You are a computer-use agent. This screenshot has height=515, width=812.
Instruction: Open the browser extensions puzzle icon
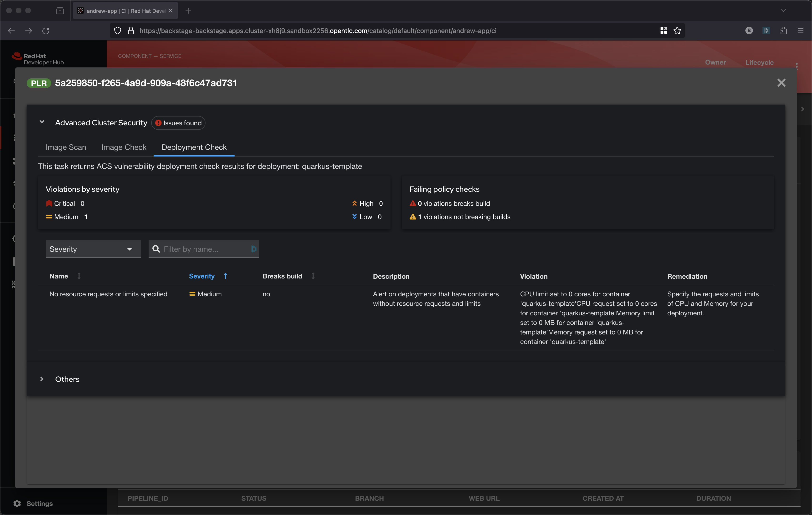point(783,31)
